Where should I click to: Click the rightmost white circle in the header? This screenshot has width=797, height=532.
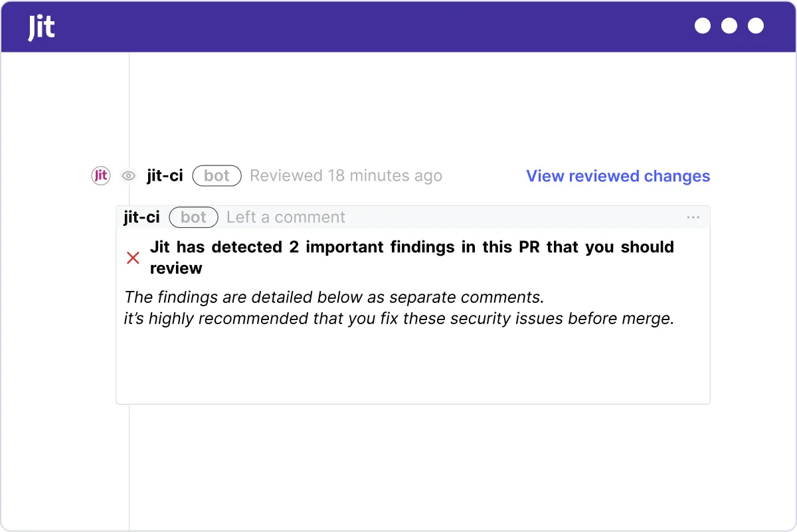tap(755, 26)
